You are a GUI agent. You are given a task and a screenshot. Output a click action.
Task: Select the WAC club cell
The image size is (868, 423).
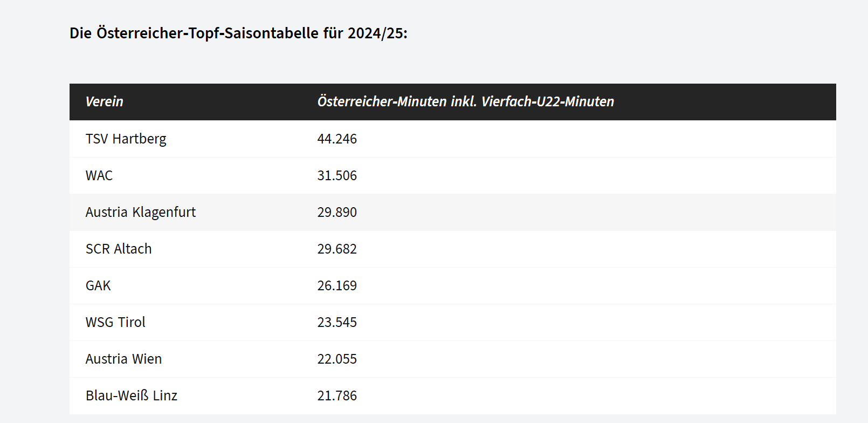(x=99, y=176)
